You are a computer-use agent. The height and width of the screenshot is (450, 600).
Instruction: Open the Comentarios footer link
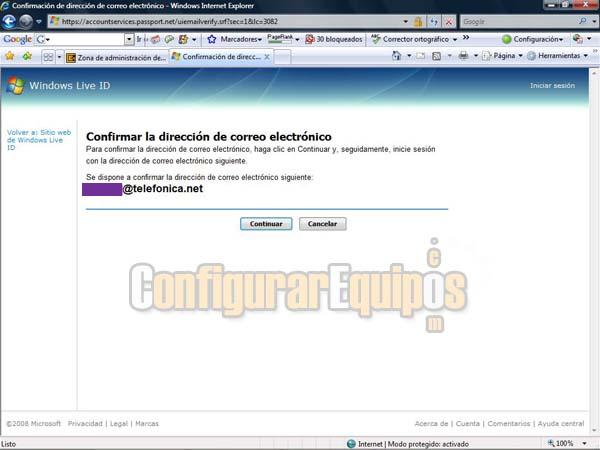click(x=509, y=424)
